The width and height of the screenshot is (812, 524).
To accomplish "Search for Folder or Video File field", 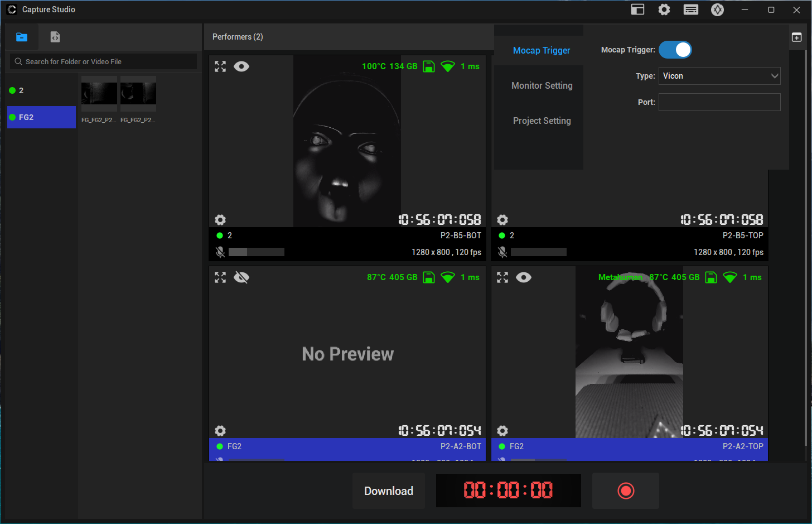I will (x=104, y=61).
